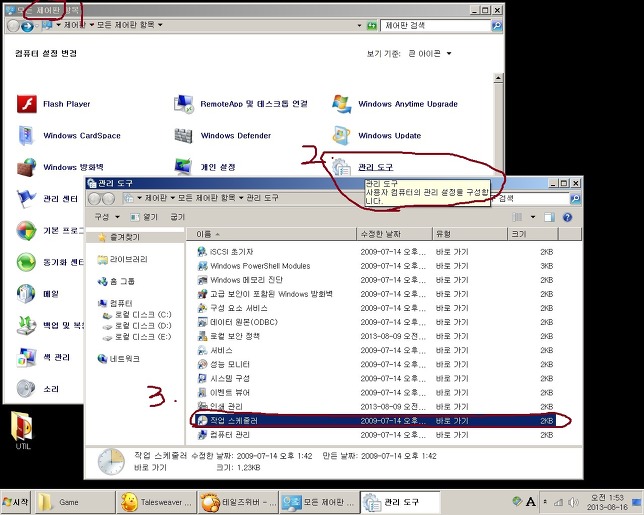Expand the 관리 도구 window 제어판 breadcrumb arrow
The image size is (644, 515).
pyautogui.click(x=172, y=198)
